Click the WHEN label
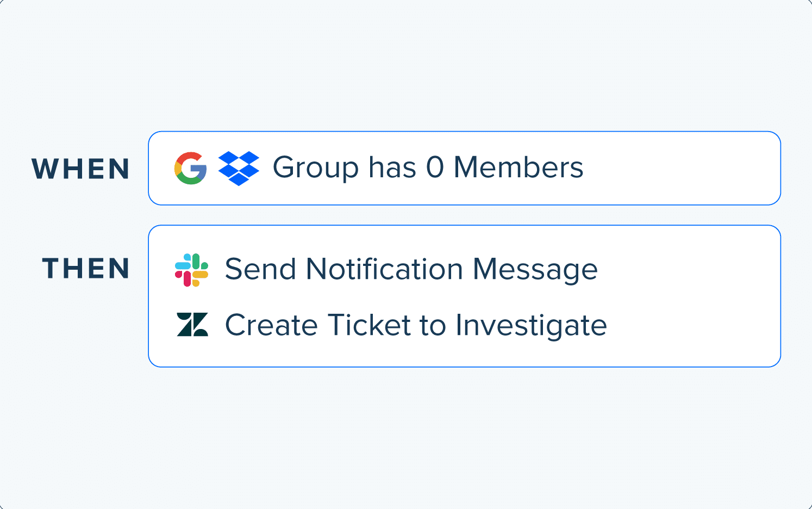This screenshot has height=509, width=812. tap(81, 169)
